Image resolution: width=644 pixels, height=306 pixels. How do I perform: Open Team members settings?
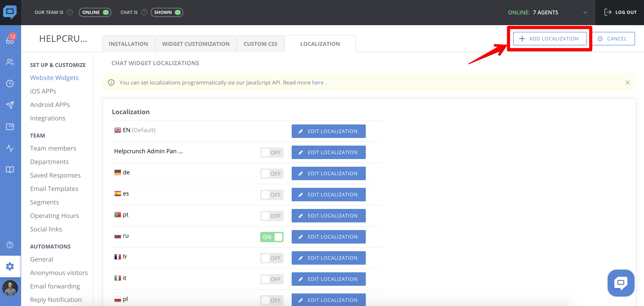[53, 148]
